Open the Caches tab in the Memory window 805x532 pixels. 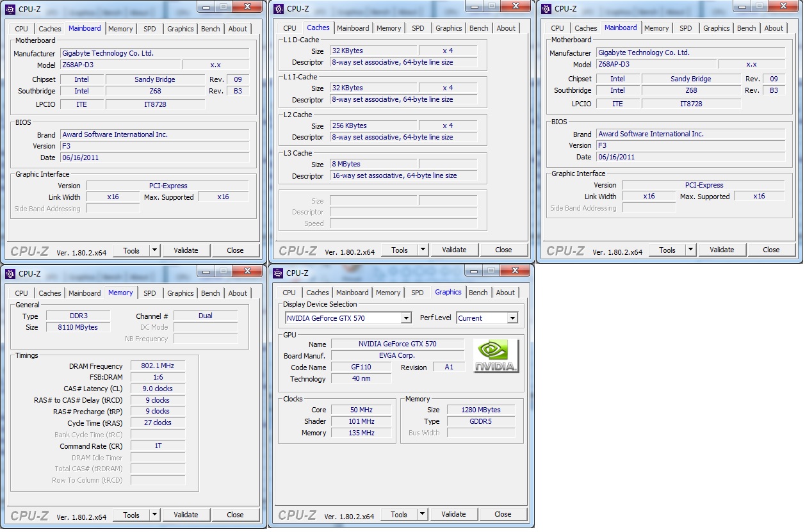[50, 293]
